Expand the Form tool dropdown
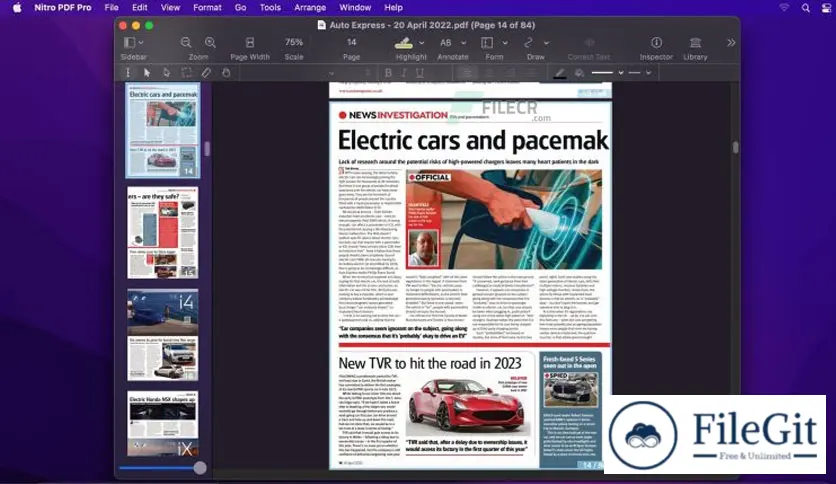Viewport: 836px width, 484px height. 505,43
